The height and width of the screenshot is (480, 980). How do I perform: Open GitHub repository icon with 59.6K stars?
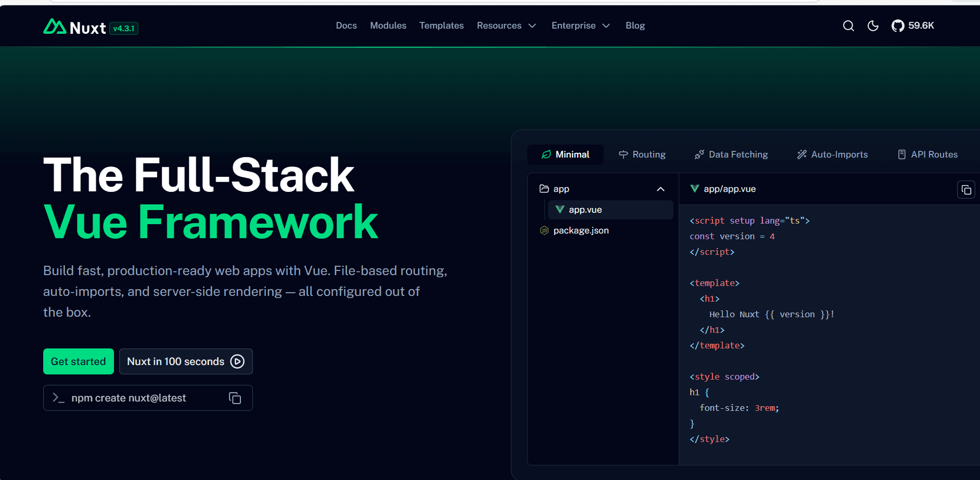(913, 25)
